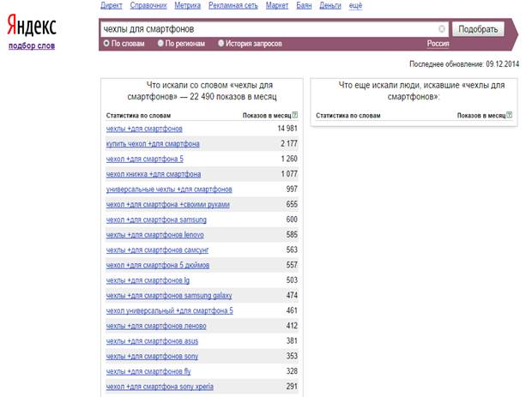Click the value 557
The image size is (532, 397).
292,265
